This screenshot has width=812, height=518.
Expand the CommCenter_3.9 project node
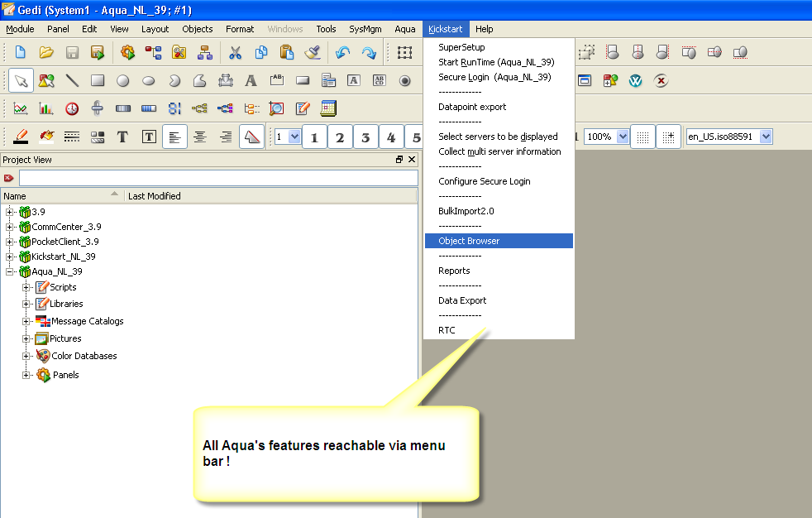[x=9, y=227]
